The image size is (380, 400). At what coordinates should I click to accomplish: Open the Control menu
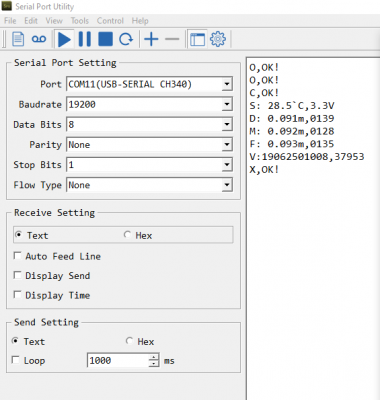click(x=110, y=21)
